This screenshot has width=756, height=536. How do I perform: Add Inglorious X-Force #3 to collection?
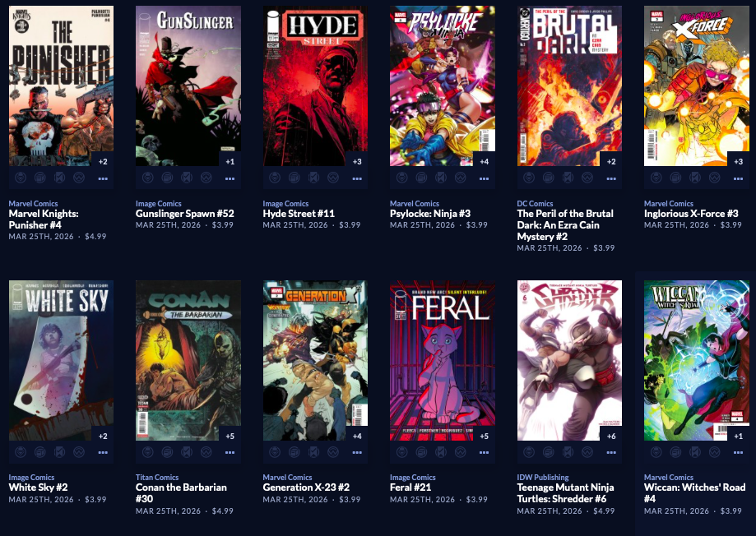675,178
